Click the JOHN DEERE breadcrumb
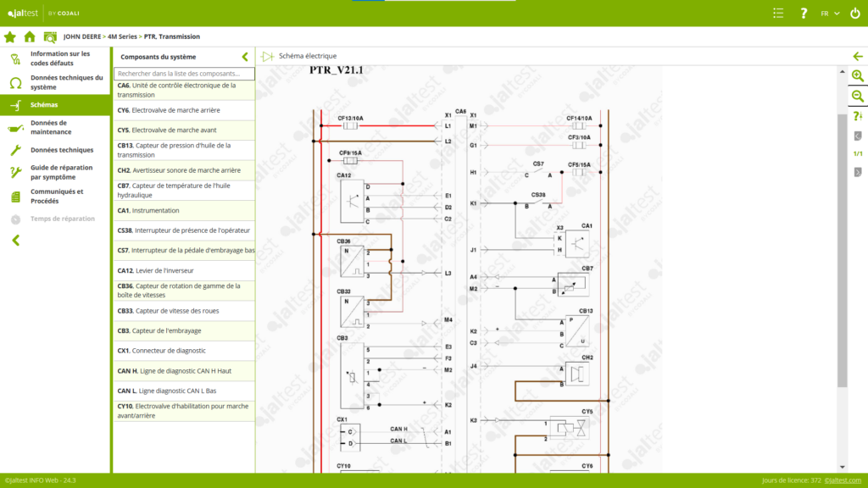Image resolution: width=868 pixels, height=488 pixels. [x=82, y=36]
